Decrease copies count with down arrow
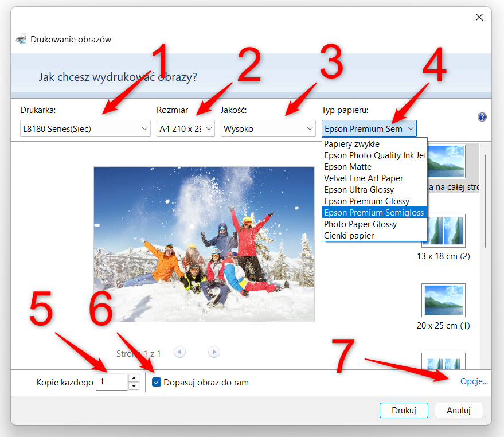The height and width of the screenshot is (437, 504). [134, 386]
